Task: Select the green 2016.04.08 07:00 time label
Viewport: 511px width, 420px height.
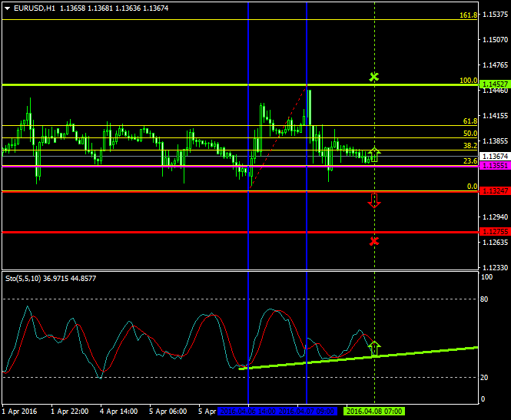Action: pos(374,411)
